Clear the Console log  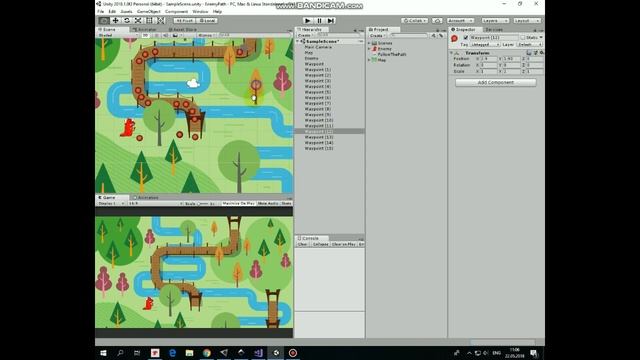[x=302, y=244]
